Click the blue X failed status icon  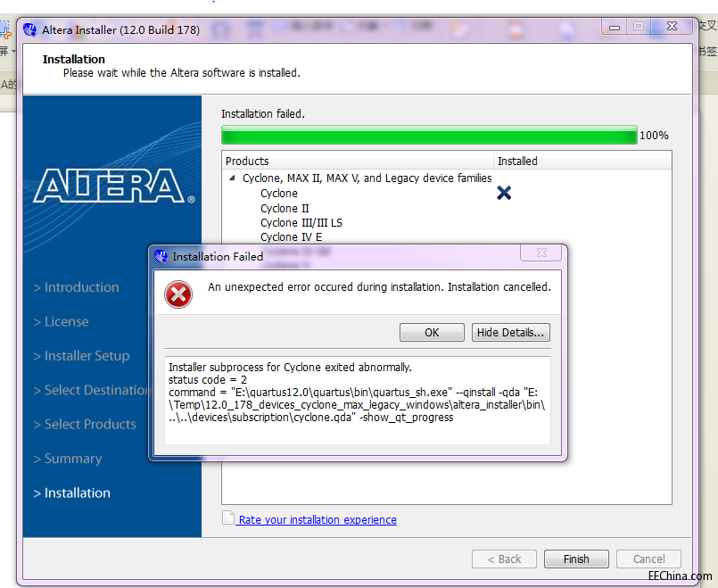click(504, 193)
